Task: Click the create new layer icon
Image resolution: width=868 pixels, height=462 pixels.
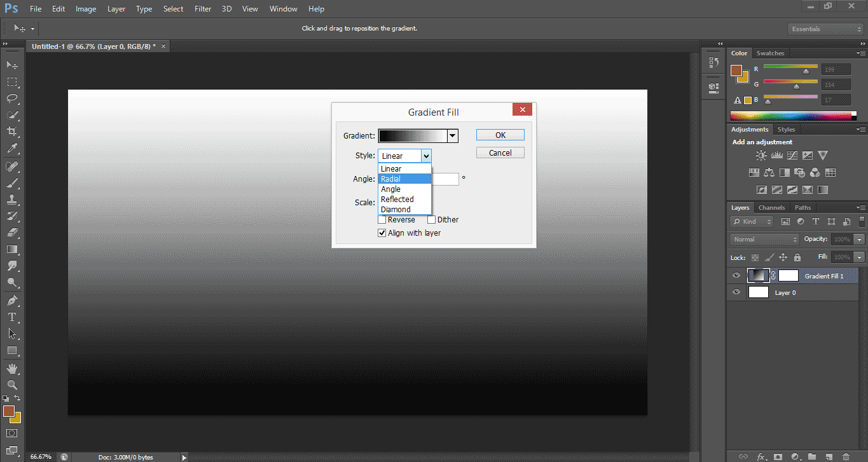Action: (x=829, y=456)
